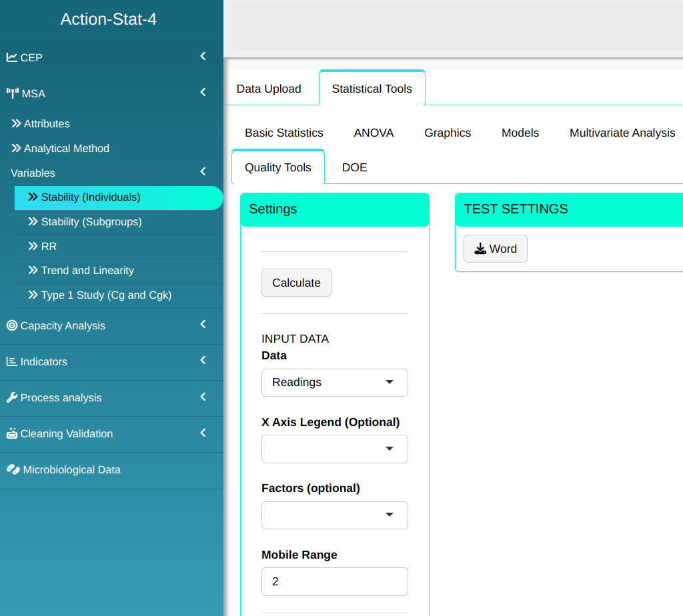Open the Data dropdown showing Readings

334,383
